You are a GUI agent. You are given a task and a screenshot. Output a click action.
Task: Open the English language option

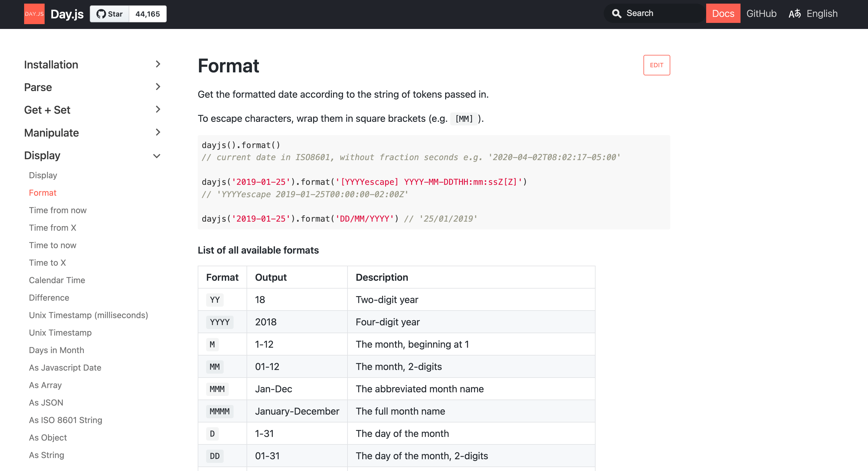822,14
